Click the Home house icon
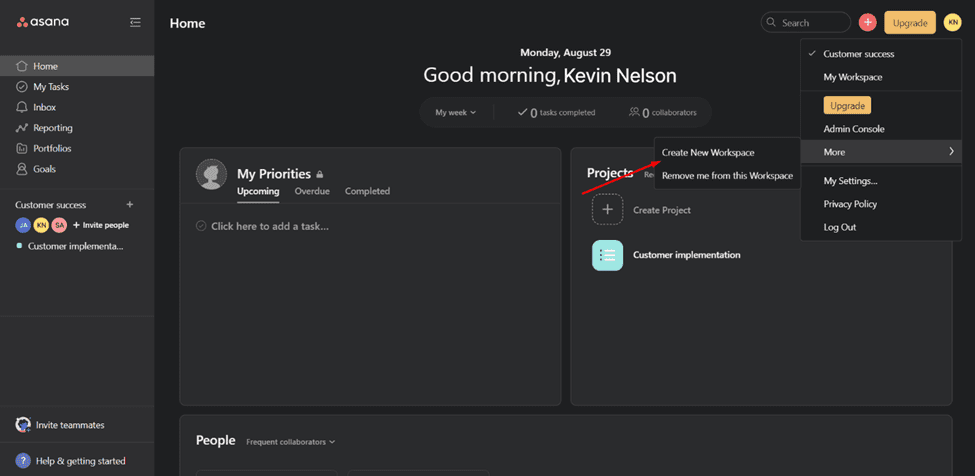The image size is (975, 476). [22, 66]
